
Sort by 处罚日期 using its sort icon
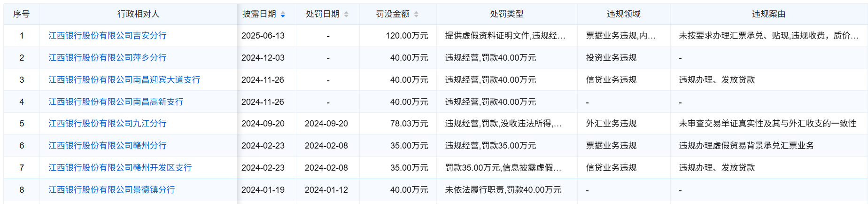[346, 15]
